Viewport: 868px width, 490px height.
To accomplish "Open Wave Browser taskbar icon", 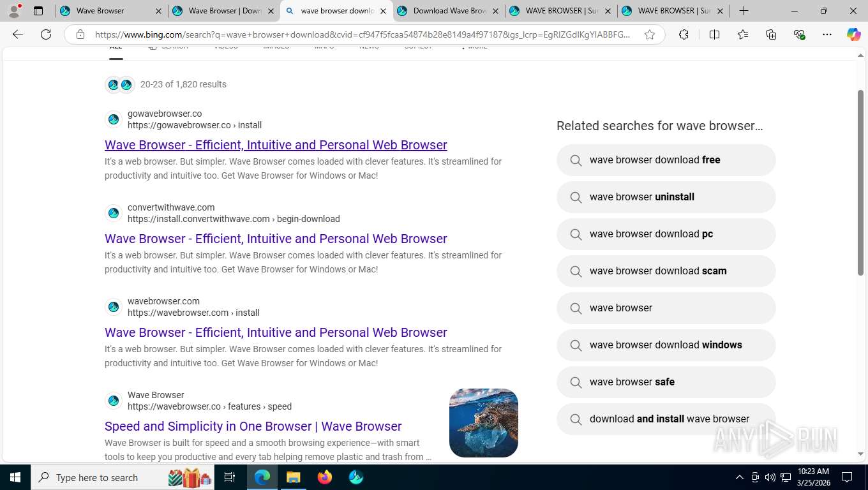I will pos(356,477).
